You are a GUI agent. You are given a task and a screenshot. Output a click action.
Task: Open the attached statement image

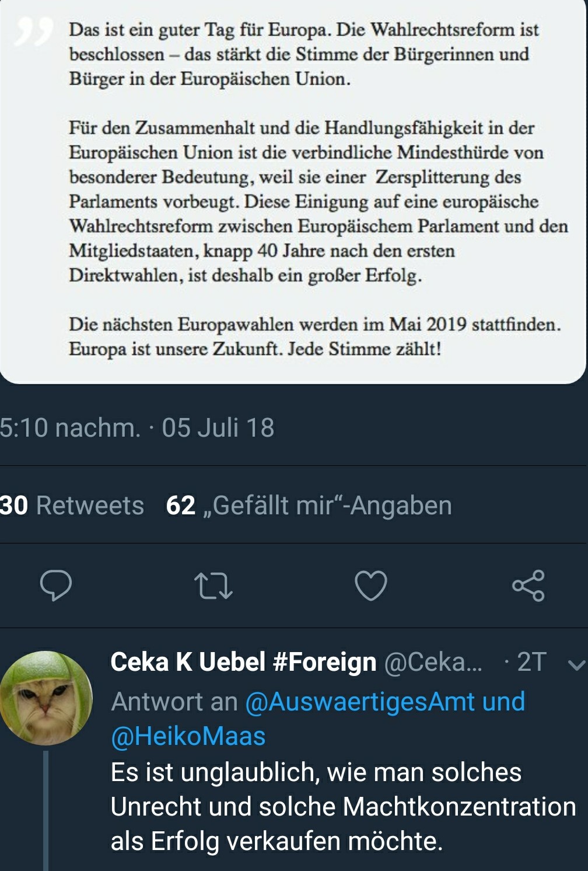point(293,191)
